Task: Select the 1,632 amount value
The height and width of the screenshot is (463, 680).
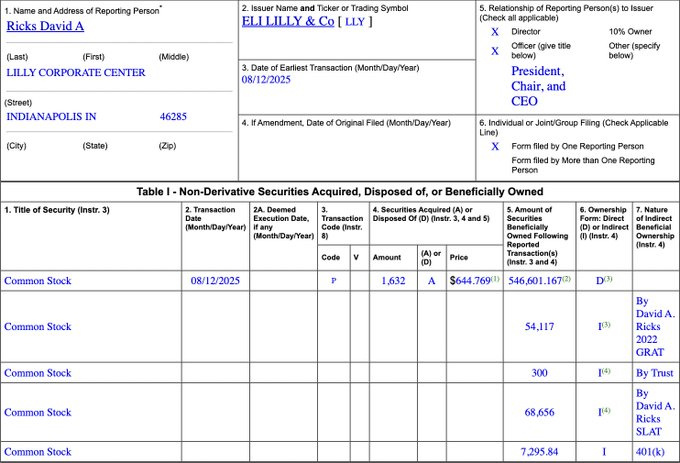Action: pyautogui.click(x=393, y=281)
